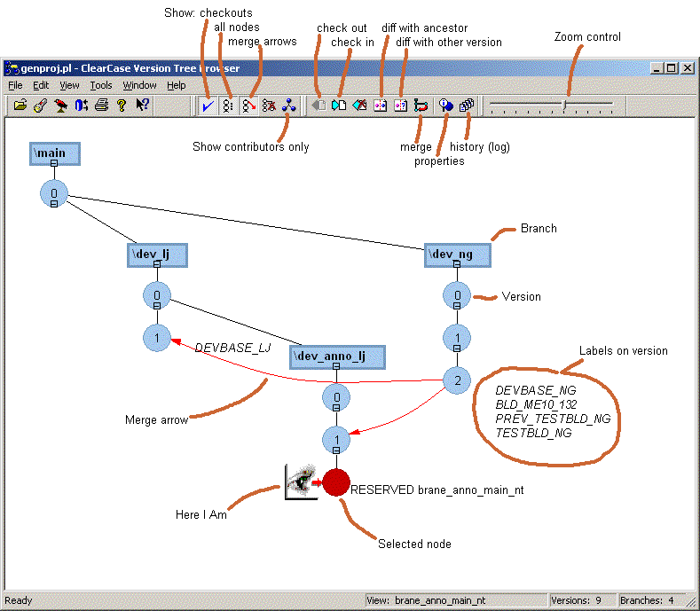Click the yellow question mark Help icon
Screen dimensions: 700x611
tap(122, 106)
